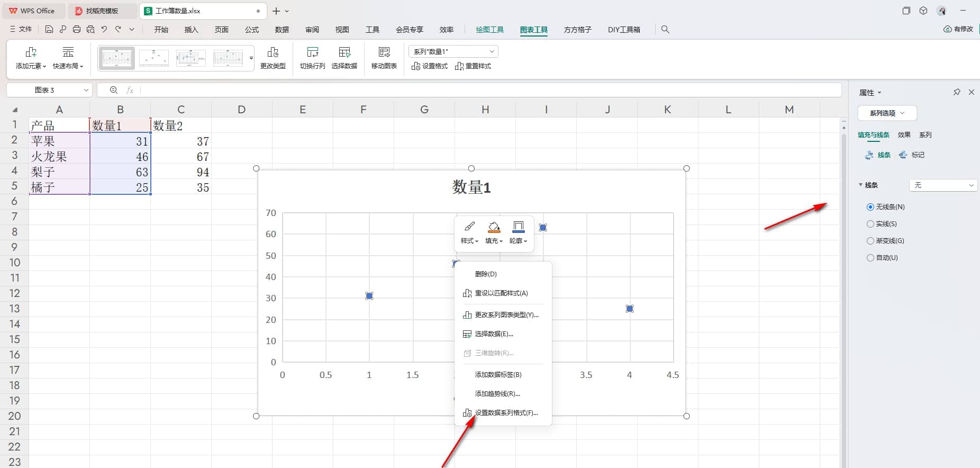Image resolution: width=980 pixels, height=468 pixels.
Task: Click Set Format (设置格式) in ribbon
Action: tap(429, 66)
